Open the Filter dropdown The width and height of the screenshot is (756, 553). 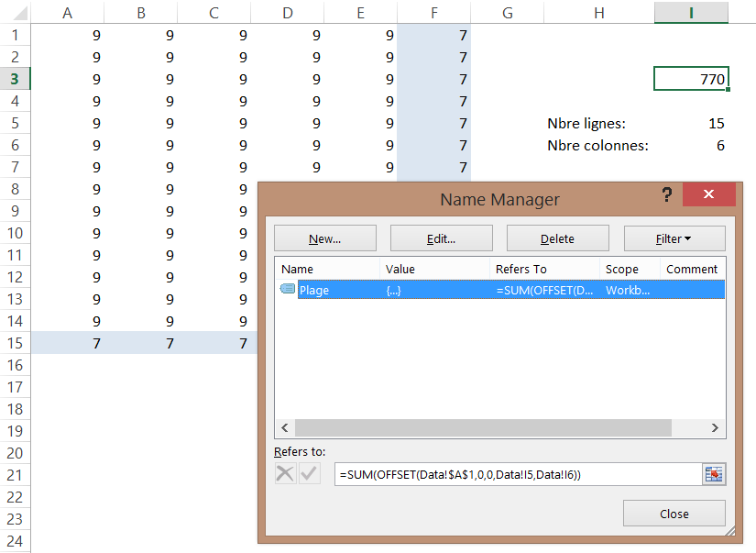[x=674, y=238]
